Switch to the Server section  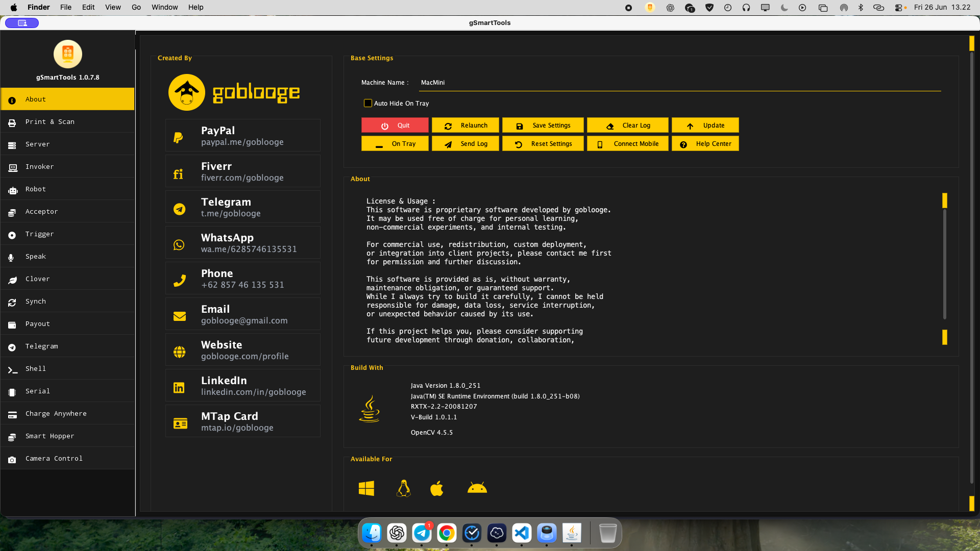click(x=67, y=144)
